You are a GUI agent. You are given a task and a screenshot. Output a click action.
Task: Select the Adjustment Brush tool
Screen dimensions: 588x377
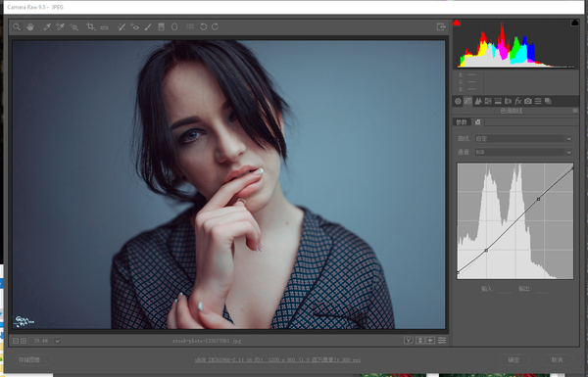(x=148, y=26)
